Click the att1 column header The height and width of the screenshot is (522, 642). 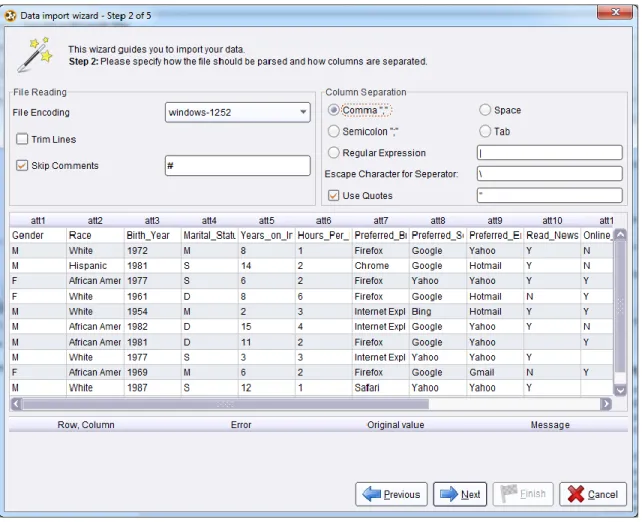[38, 221]
